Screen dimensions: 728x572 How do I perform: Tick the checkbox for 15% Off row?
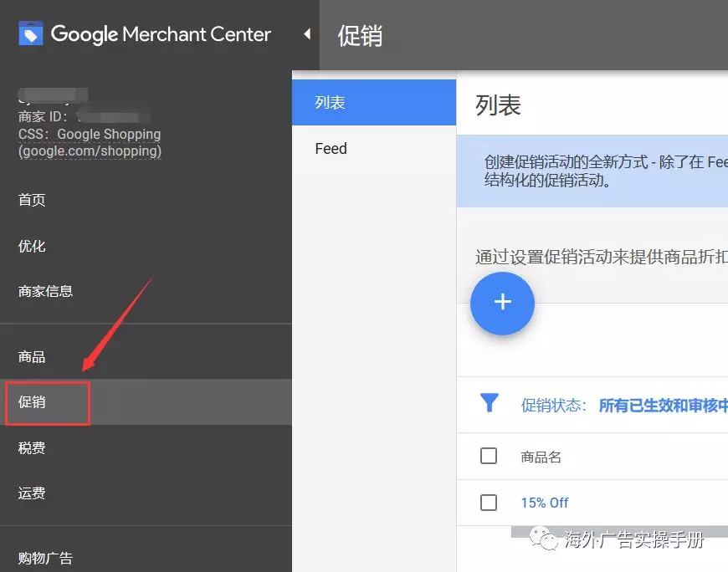click(489, 503)
